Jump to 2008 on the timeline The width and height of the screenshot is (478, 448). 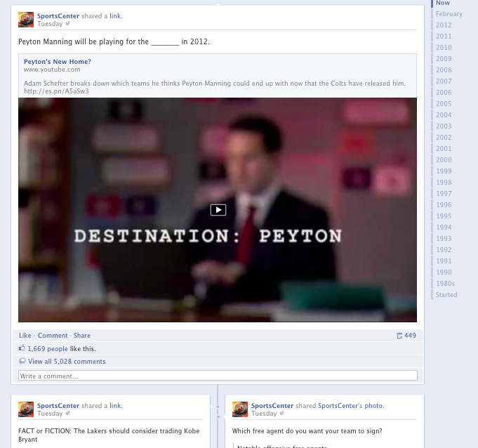tap(444, 70)
